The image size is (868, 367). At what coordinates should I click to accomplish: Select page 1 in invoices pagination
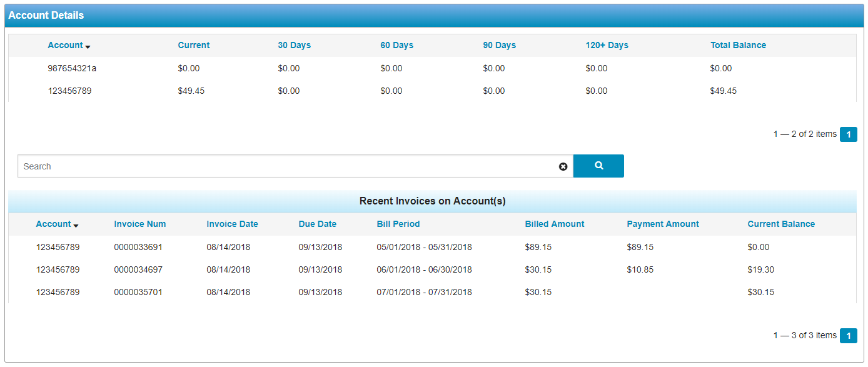848,336
